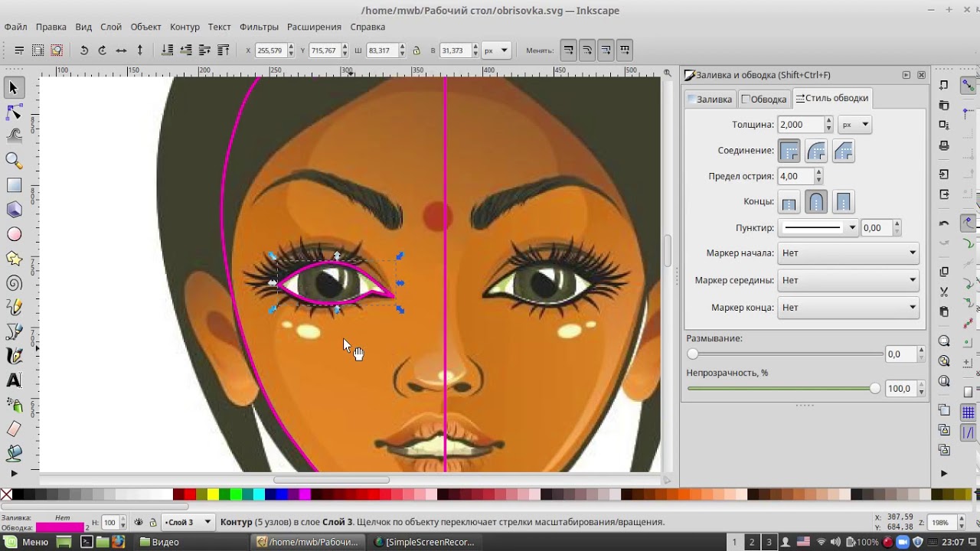This screenshot has height=551, width=980.
Task: Flip selection horizontally
Action: coord(121,51)
